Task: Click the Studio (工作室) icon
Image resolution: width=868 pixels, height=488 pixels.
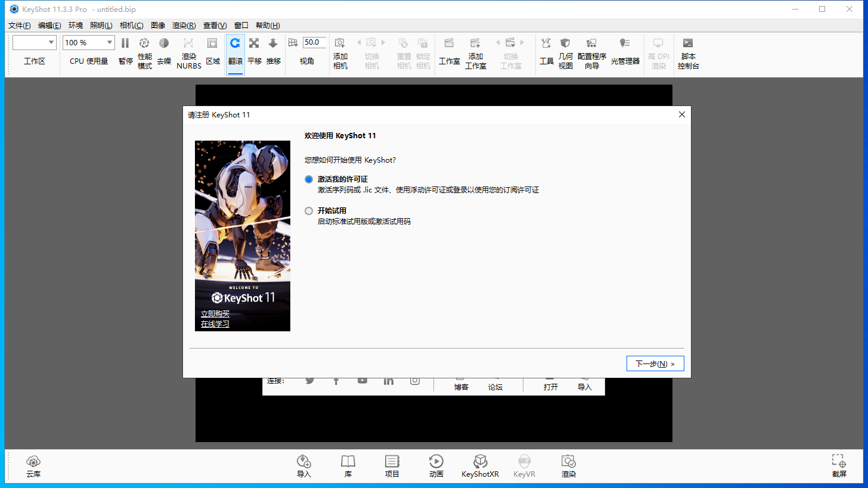Action: (x=449, y=43)
